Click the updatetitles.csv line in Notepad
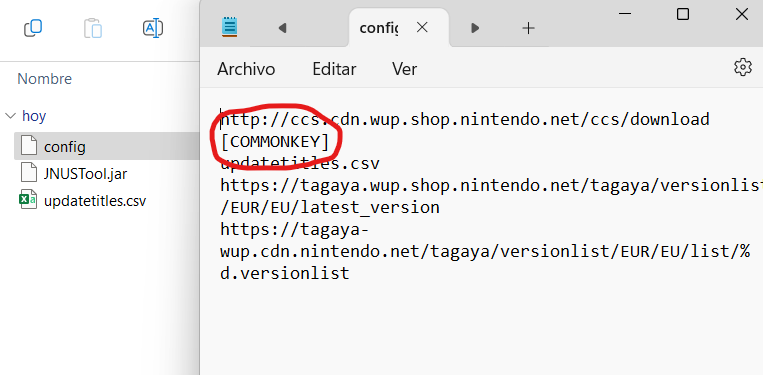 pos(300,164)
